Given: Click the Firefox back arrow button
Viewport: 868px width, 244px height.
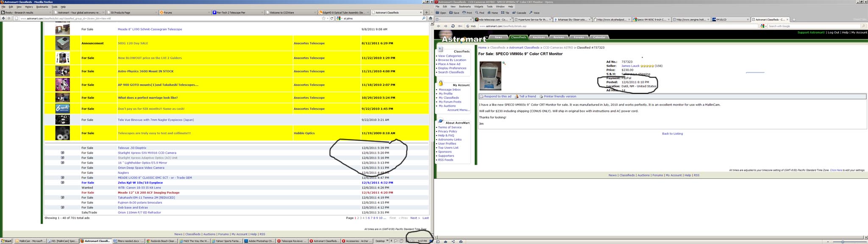Looking at the screenshot, I should point(4,18).
